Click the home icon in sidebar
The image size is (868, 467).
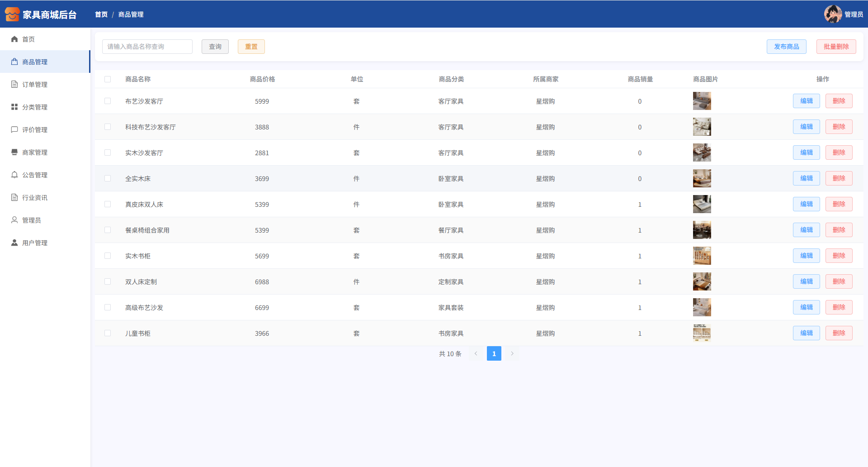coord(14,39)
